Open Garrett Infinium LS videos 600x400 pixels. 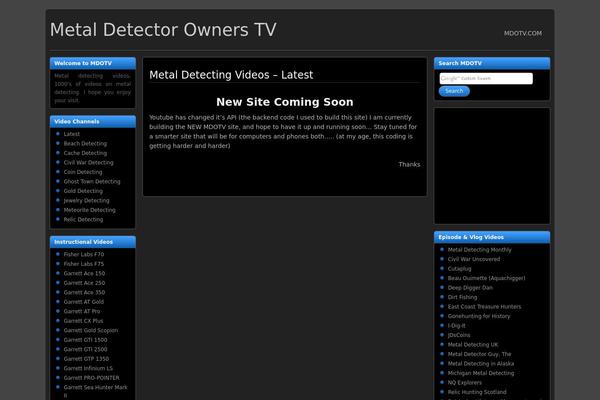click(x=88, y=369)
